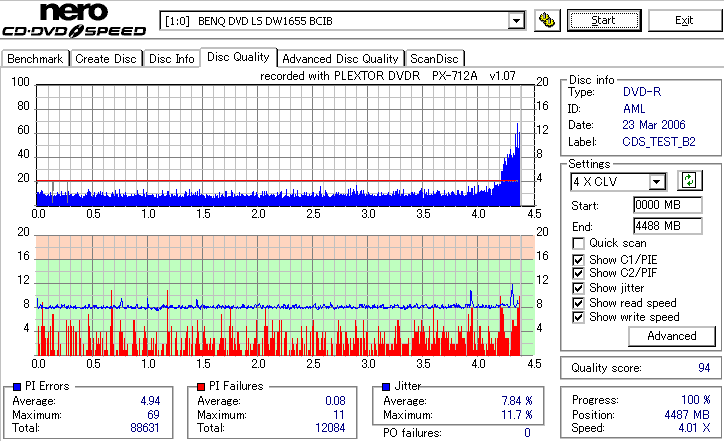Click the drive options icon beside Start
This screenshot has height=441, width=724.
(x=547, y=21)
